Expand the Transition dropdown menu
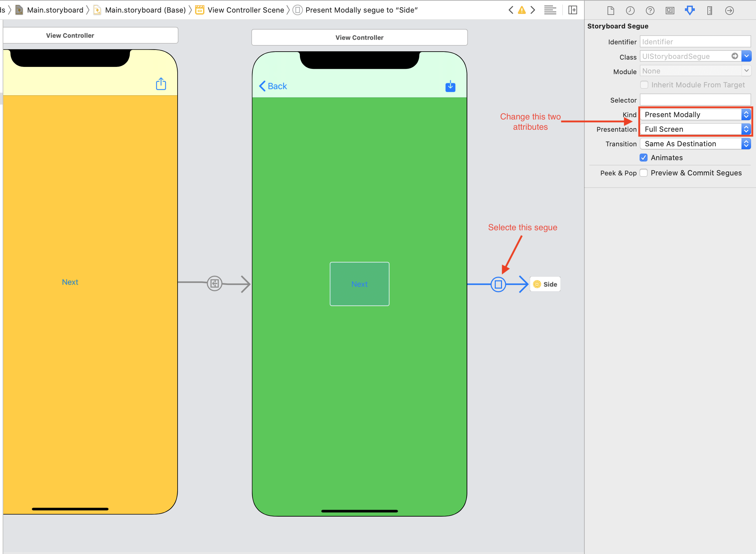Viewport: 756px width, 554px height. 747,143
